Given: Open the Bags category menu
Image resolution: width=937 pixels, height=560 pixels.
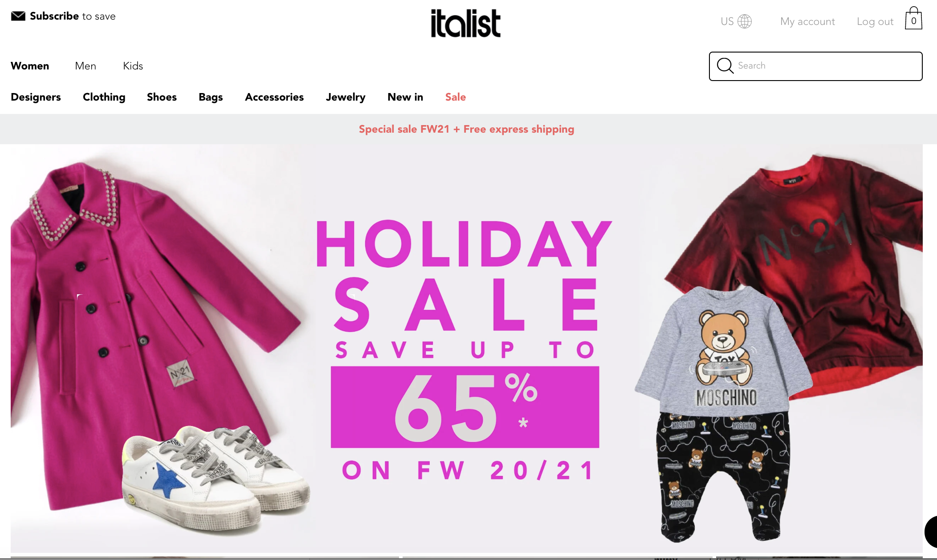Looking at the screenshot, I should point(211,97).
